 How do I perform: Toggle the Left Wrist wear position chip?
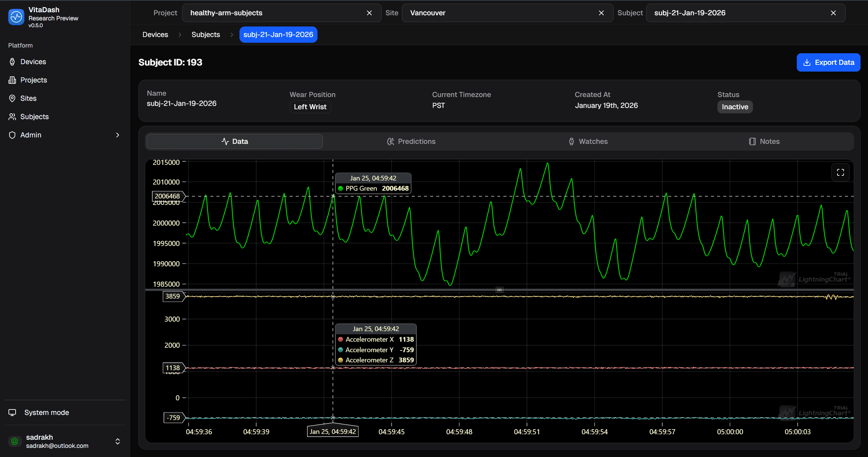310,107
